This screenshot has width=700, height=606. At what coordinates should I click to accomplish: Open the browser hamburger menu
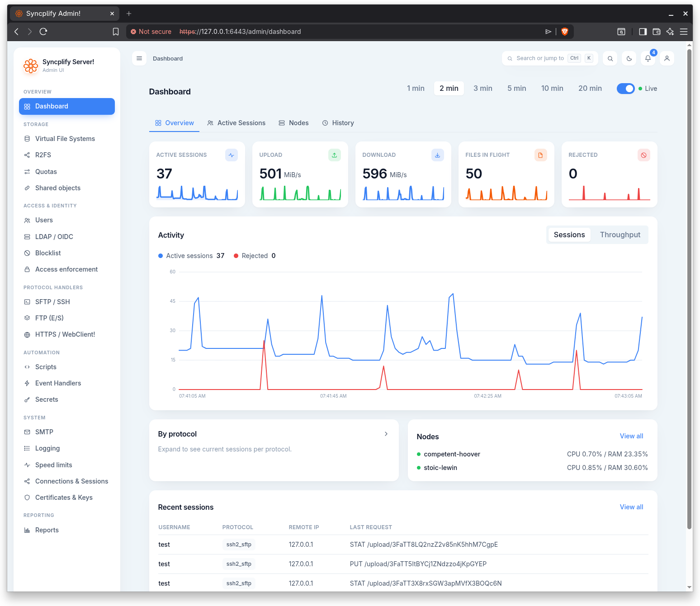683,32
